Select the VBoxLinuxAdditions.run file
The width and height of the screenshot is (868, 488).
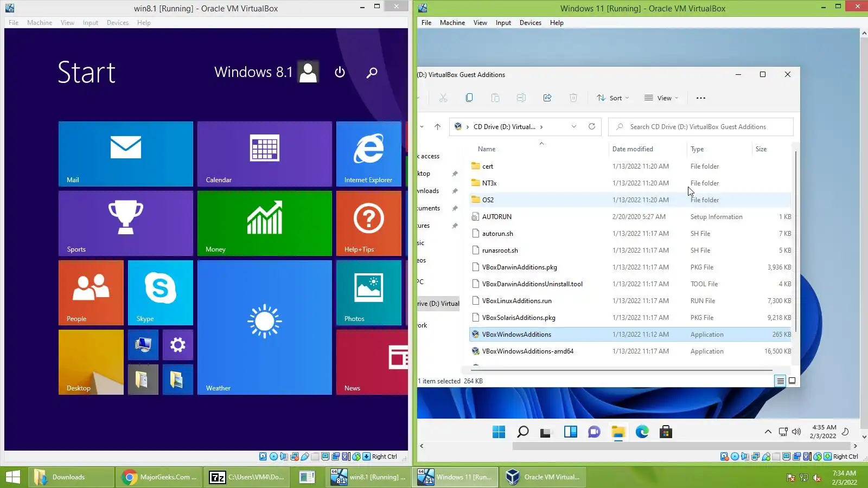(630, 301)
